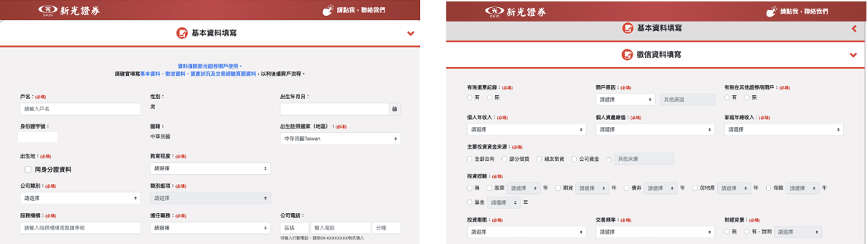Open the 期貨 years dropdown

point(592,188)
